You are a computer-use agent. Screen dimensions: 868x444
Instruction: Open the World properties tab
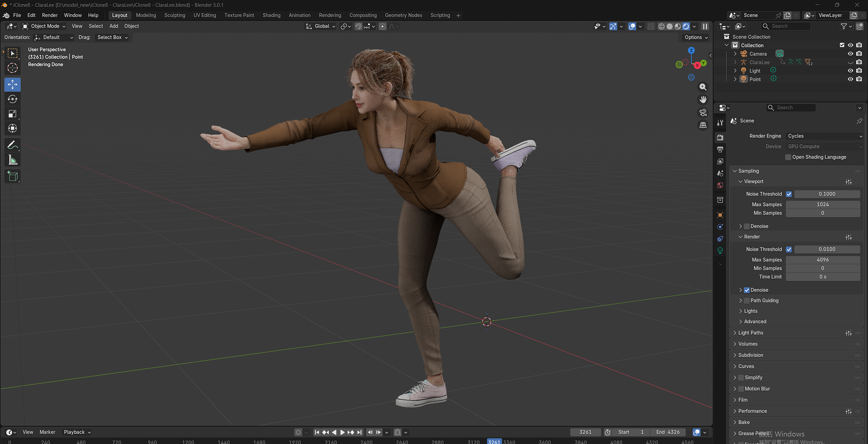click(720, 185)
